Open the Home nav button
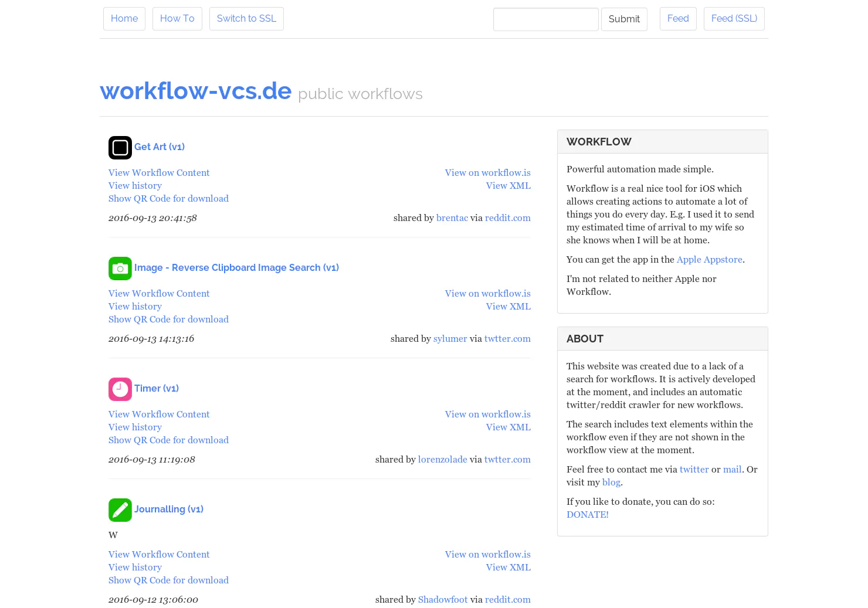The image size is (868, 608). pyautogui.click(x=124, y=19)
